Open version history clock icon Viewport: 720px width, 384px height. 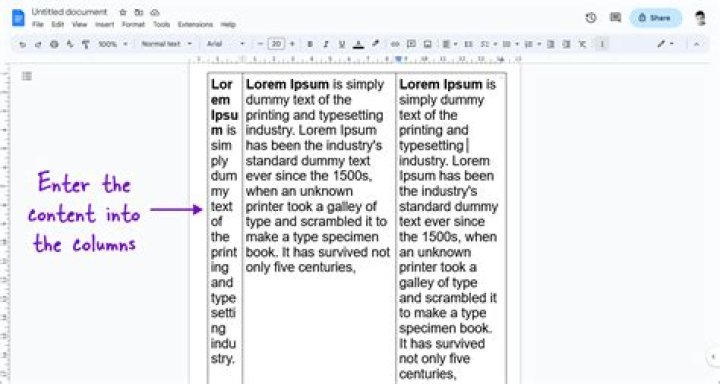[591, 18]
